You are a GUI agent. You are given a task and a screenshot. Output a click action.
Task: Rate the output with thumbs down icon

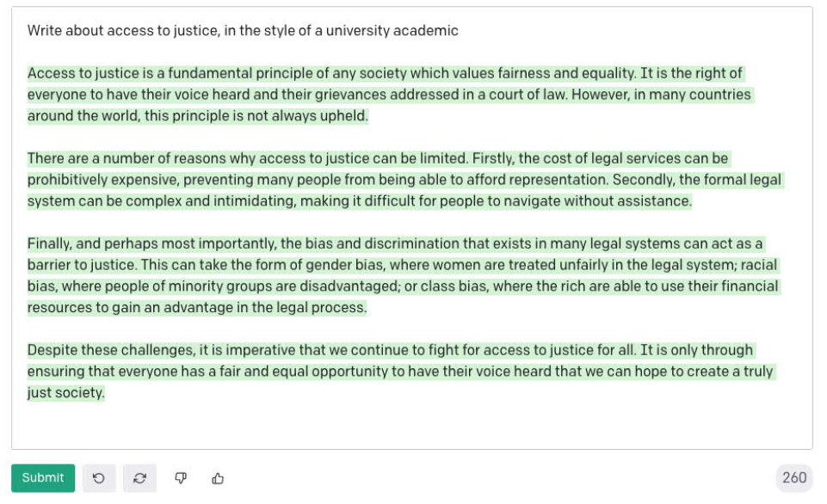(181, 478)
